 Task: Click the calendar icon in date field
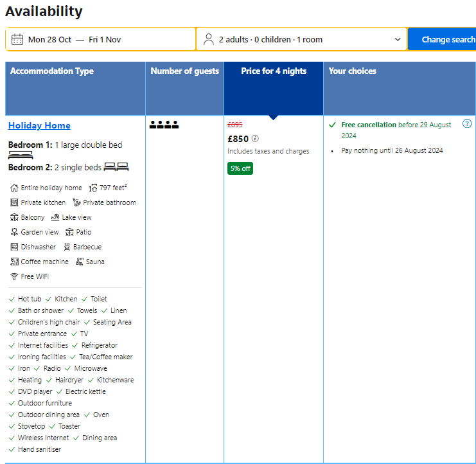[x=17, y=39]
